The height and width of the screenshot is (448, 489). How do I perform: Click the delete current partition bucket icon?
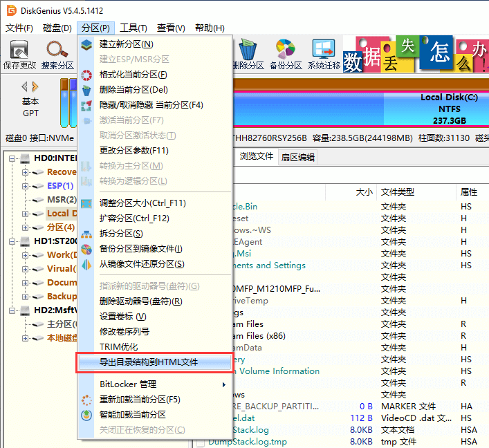(x=86, y=91)
